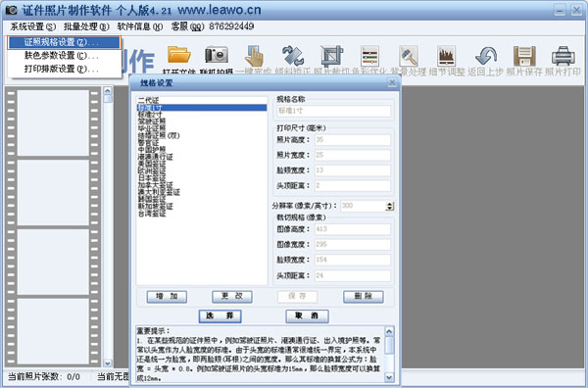Select the 背景处理 brush tool

pos(409,56)
